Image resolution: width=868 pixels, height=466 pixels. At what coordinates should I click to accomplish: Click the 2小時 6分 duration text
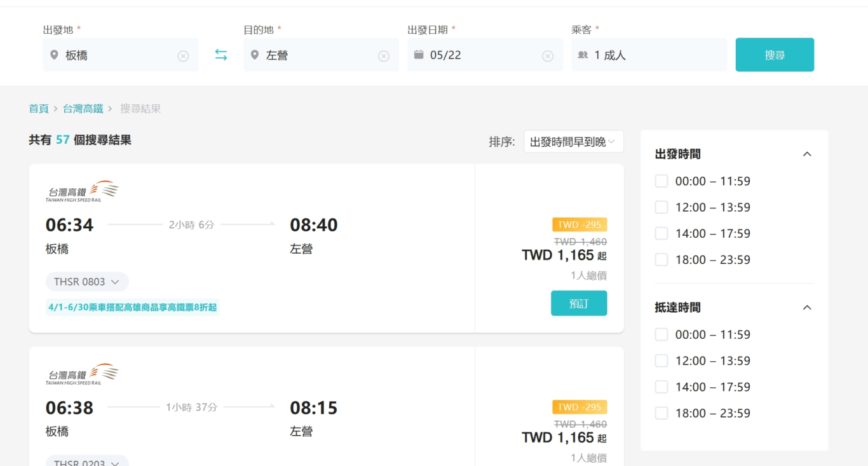[x=191, y=224]
